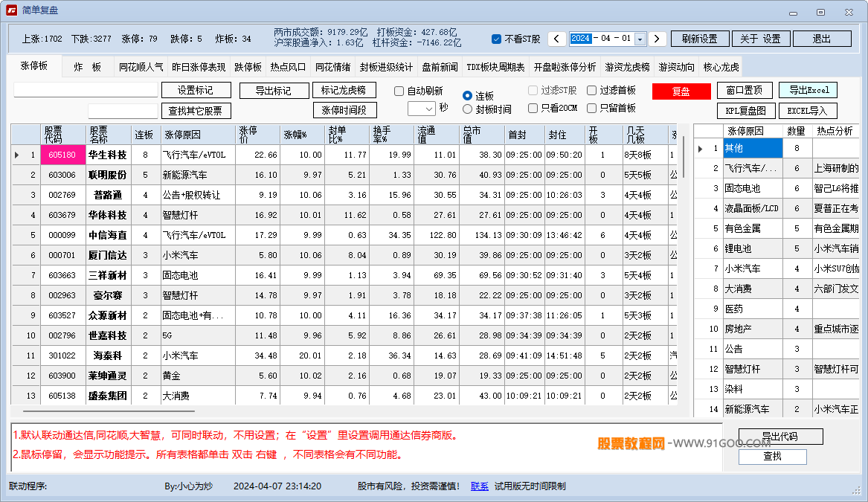Click the 刷新设置 button
Viewport: 868px width, 502px height.
700,39
